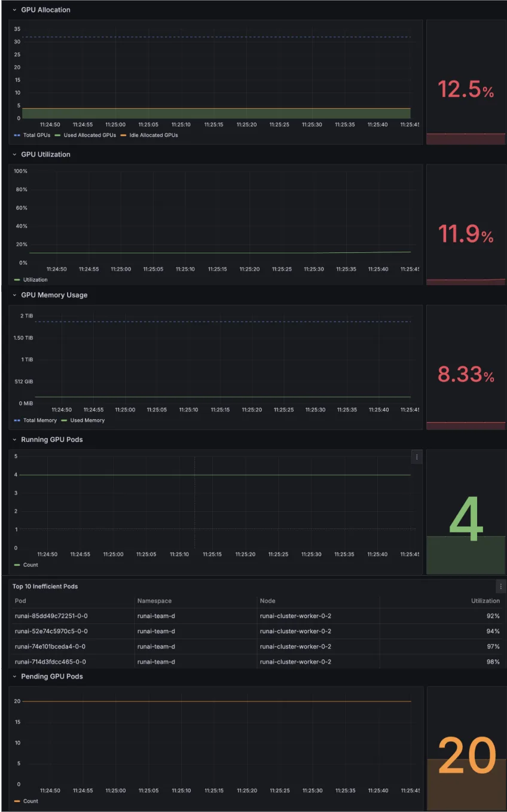Click the GPU Utilization row title
The height and width of the screenshot is (812, 507).
pos(45,154)
